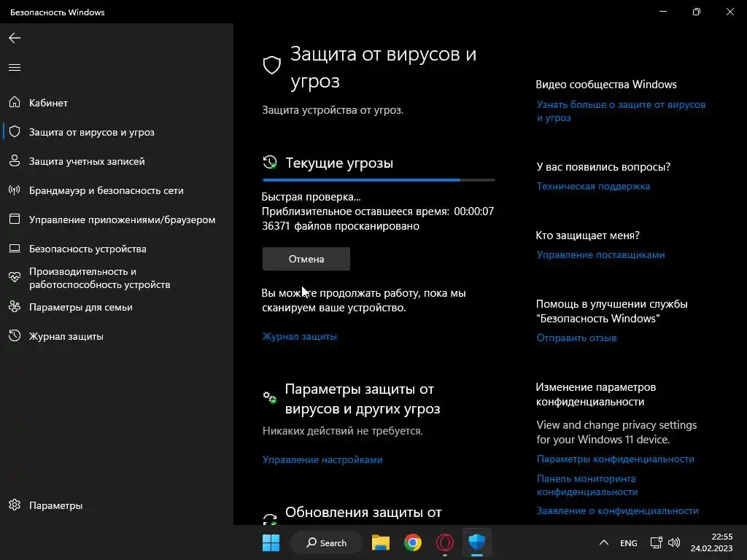Click the network icon in the system tray
The width and height of the screenshot is (747, 560).
[656, 542]
